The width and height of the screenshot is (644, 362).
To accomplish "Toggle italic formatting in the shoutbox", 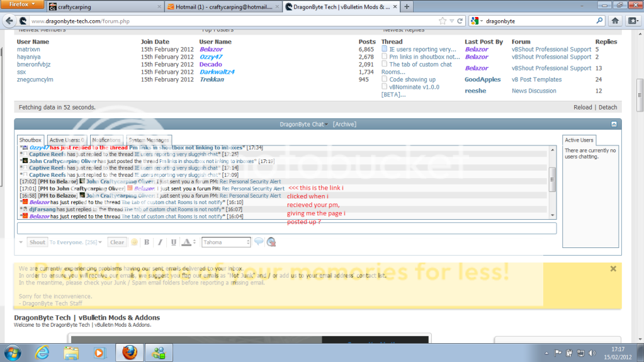I will [x=160, y=242].
